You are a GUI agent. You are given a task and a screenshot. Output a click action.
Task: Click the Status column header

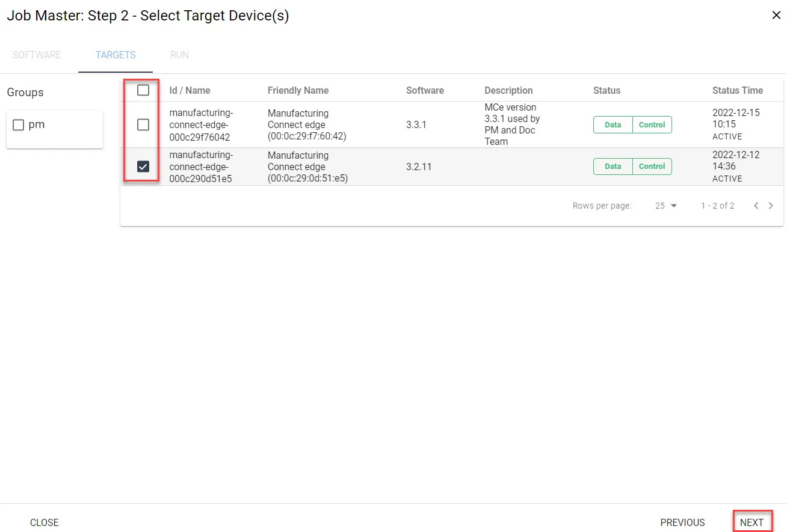coord(606,90)
